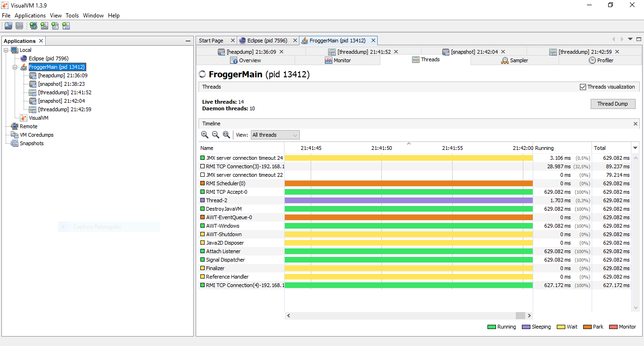Close the [threaddump] 21:42:59 subtab
This screenshot has height=346, width=644.
617,52
